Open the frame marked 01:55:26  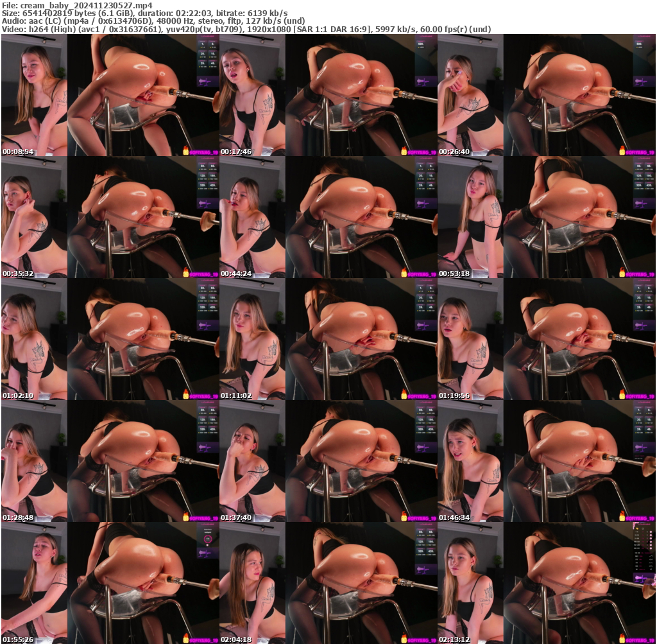coord(110,583)
